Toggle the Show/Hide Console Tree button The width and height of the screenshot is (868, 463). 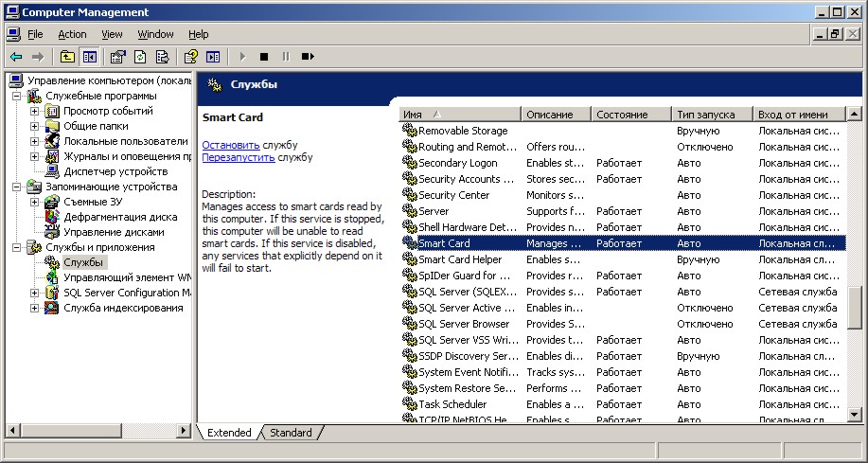[x=90, y=57]
